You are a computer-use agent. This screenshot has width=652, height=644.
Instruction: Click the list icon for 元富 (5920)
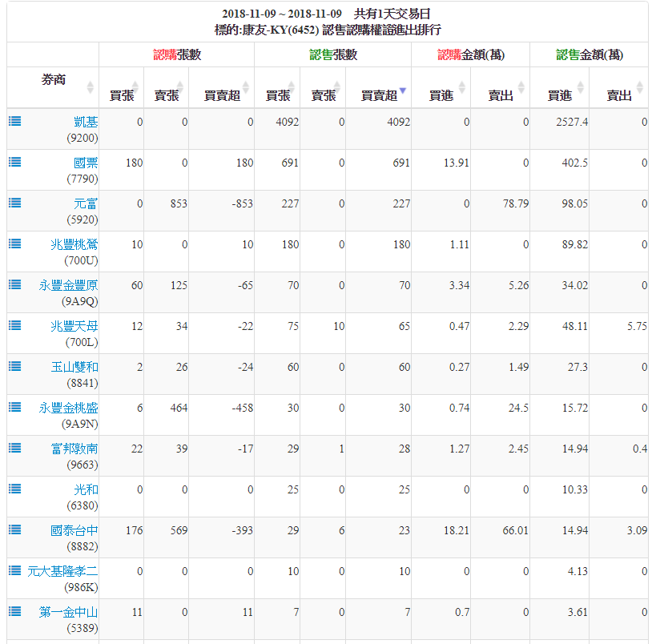14,203
